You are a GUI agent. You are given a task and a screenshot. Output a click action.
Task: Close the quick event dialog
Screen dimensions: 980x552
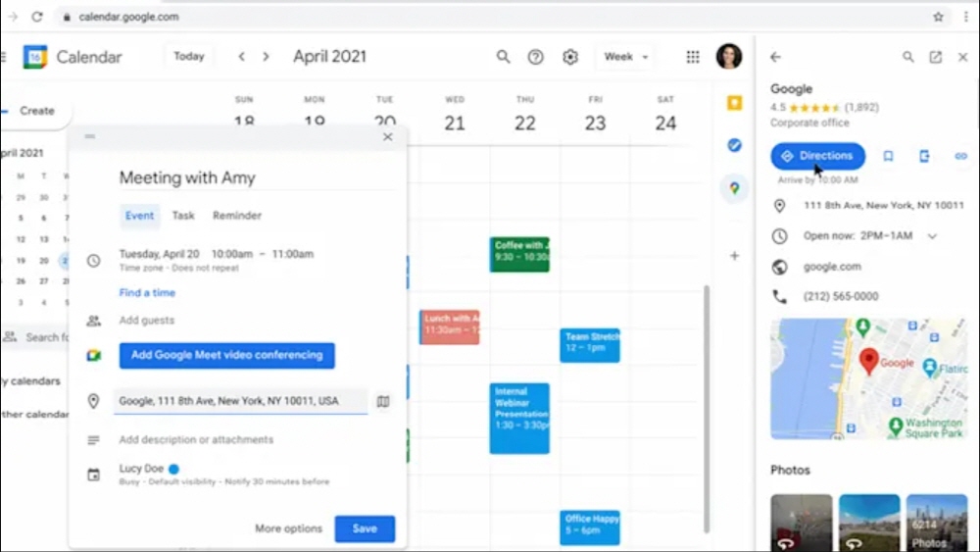click(387, 137)
